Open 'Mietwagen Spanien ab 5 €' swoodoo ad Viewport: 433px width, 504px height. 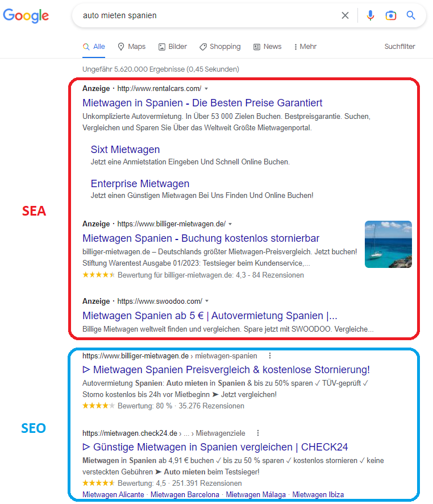(210, 316)
